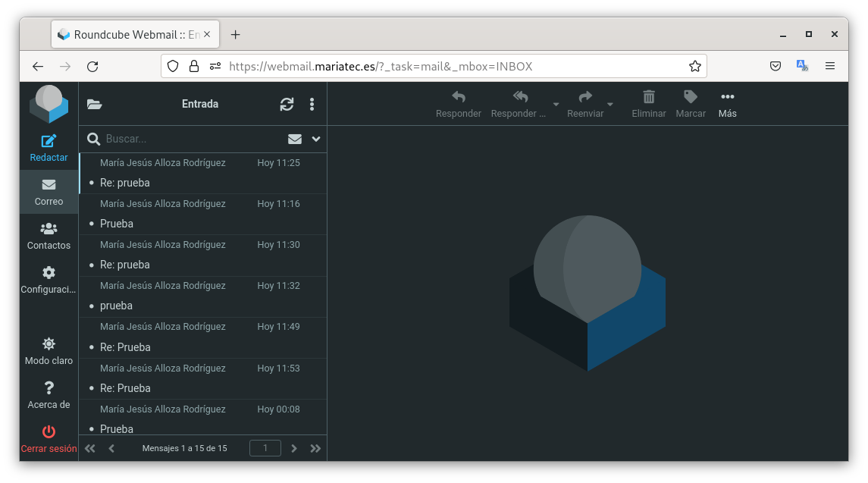Click the Buscar search field
Viewport: 868px width, 483px height.
point(190,139)
